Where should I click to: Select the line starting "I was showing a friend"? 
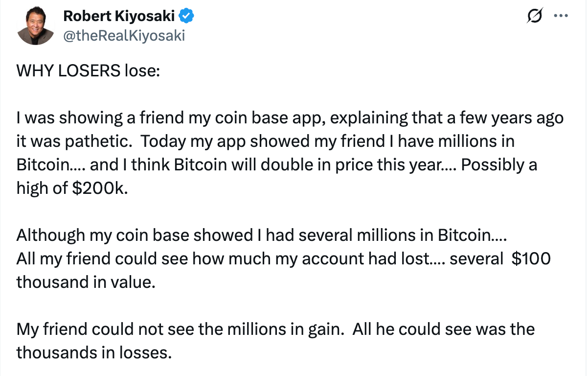click(x=290, y=118)
